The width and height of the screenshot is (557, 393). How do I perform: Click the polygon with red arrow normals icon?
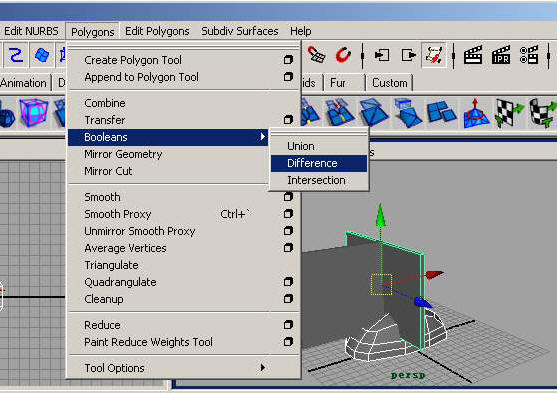click(476, 113)
